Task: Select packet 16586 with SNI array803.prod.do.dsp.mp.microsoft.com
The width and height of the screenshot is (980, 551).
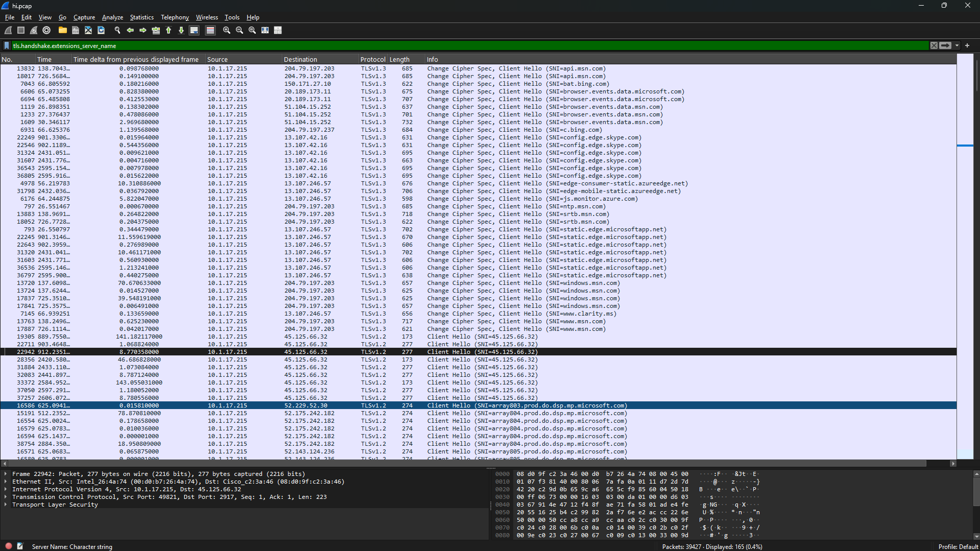Action: click(x=478, y=405)
